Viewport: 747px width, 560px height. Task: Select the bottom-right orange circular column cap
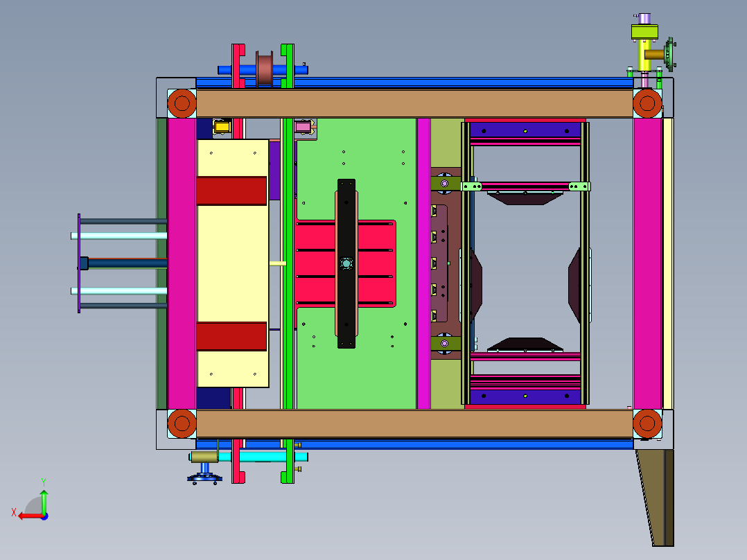[647, 423]
